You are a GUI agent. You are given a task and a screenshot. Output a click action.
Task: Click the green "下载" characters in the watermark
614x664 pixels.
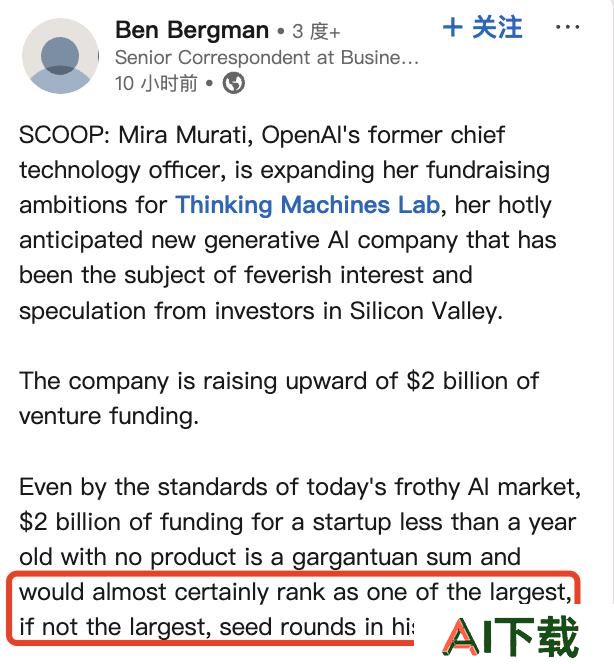538,636
